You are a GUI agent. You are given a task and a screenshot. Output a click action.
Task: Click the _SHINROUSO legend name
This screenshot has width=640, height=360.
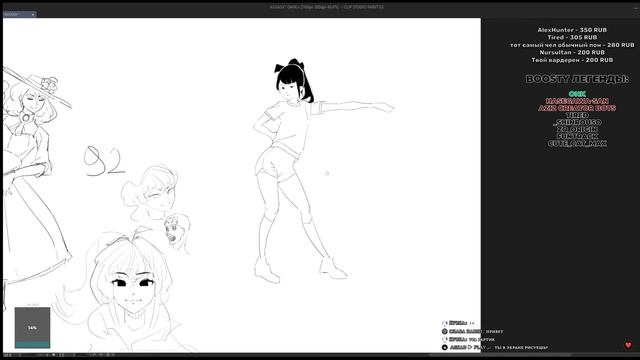(x=577, y=122)
